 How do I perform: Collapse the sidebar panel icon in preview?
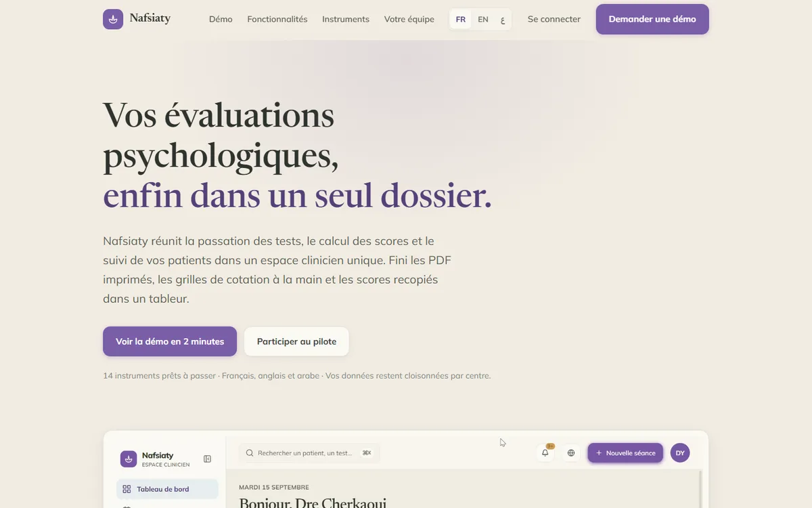[208, 459]
